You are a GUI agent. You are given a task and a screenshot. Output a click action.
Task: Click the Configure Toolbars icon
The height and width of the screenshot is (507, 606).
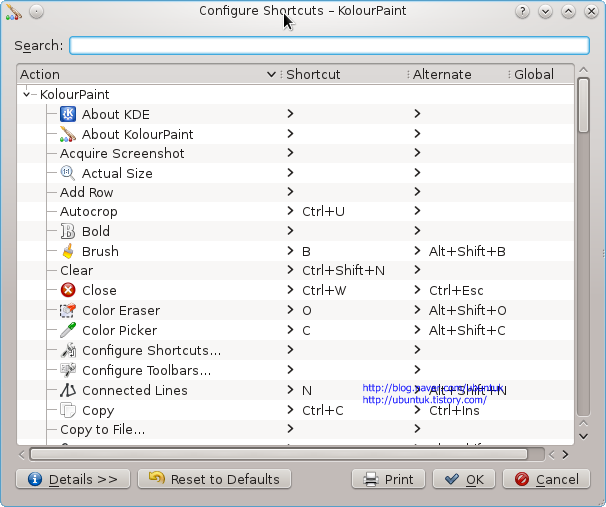pyautogui.click(x=68, y=370)
